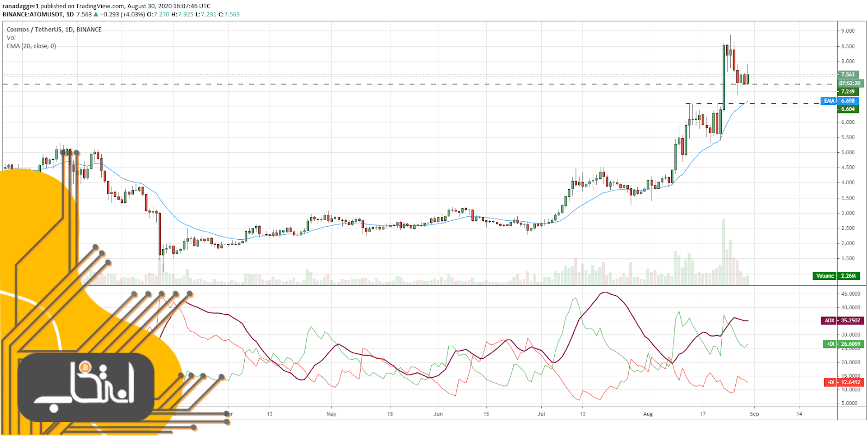The height and width of the screenshot is (436, 868).
Task: Click the 8.500 price axis label
Action: coord(847,46)
